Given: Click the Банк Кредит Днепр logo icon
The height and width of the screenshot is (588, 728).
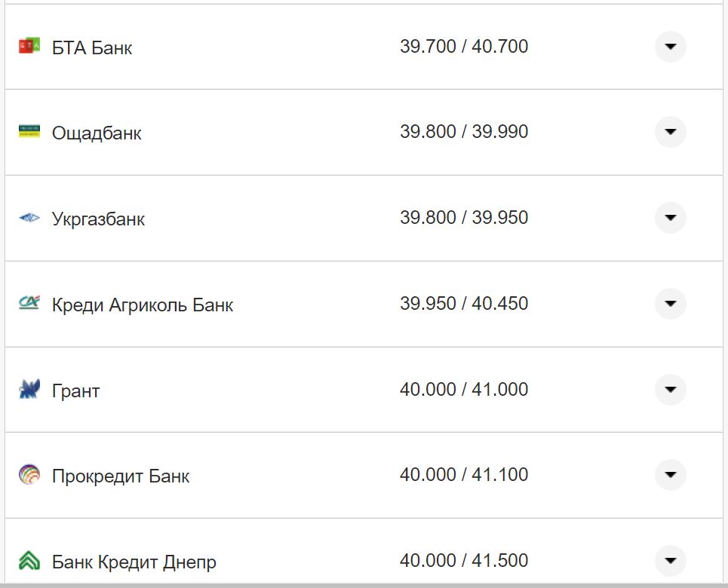Looking at the screenshot, I should tap(29, 561).
